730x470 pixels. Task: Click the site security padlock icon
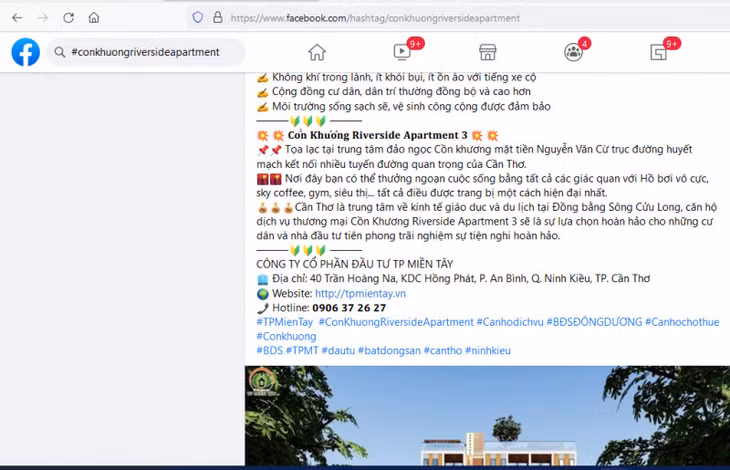(x=217, y=18)
